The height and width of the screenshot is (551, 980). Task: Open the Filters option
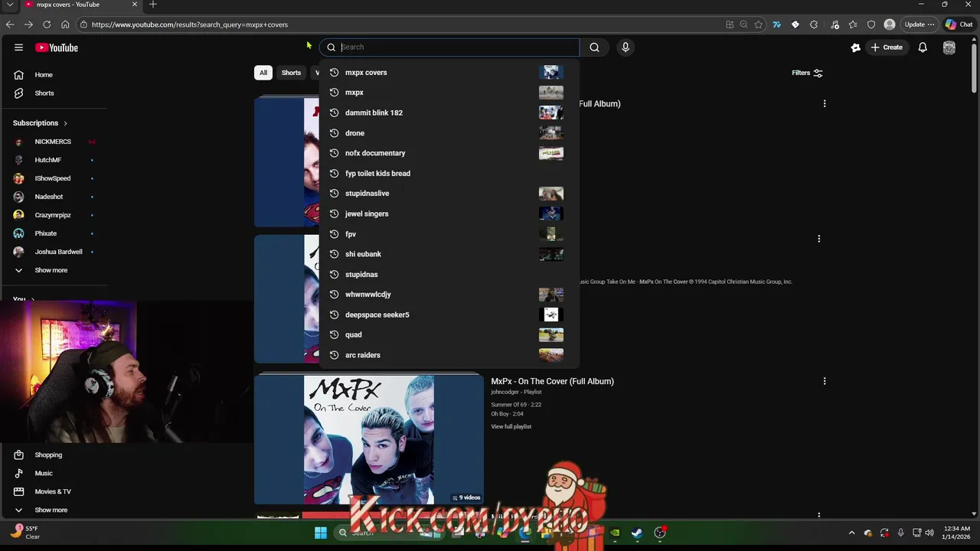pyautogui.click(x=807, y=73)
